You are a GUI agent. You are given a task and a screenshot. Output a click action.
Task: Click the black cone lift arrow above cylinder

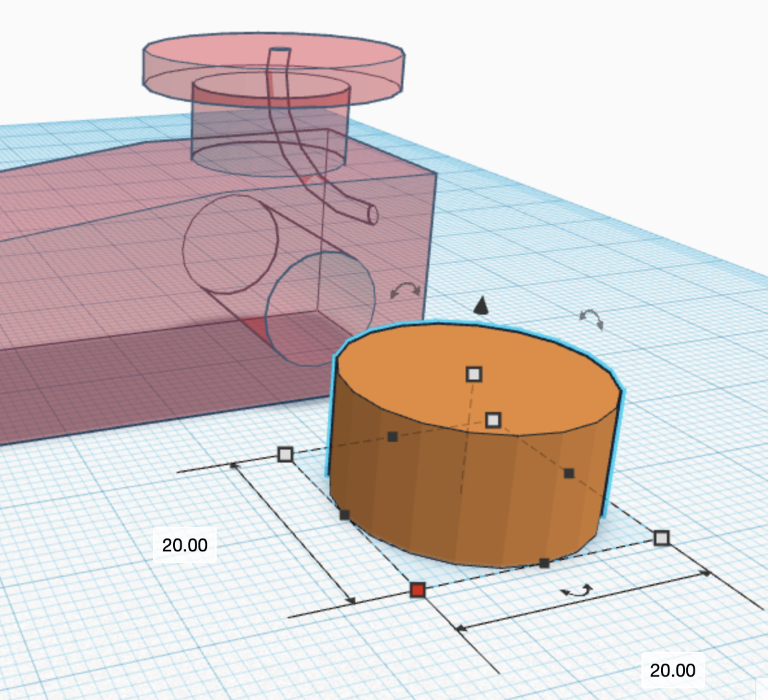click(481, 305)
